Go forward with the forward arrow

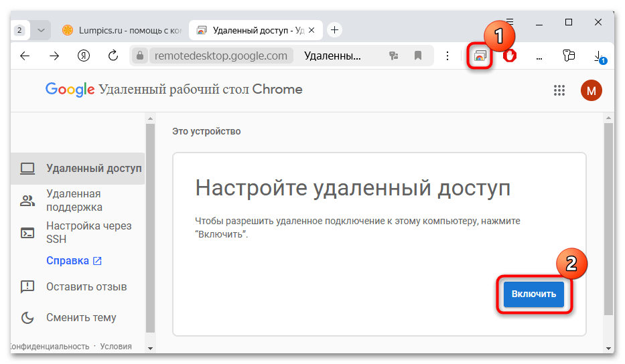click(x=54, y=56)
